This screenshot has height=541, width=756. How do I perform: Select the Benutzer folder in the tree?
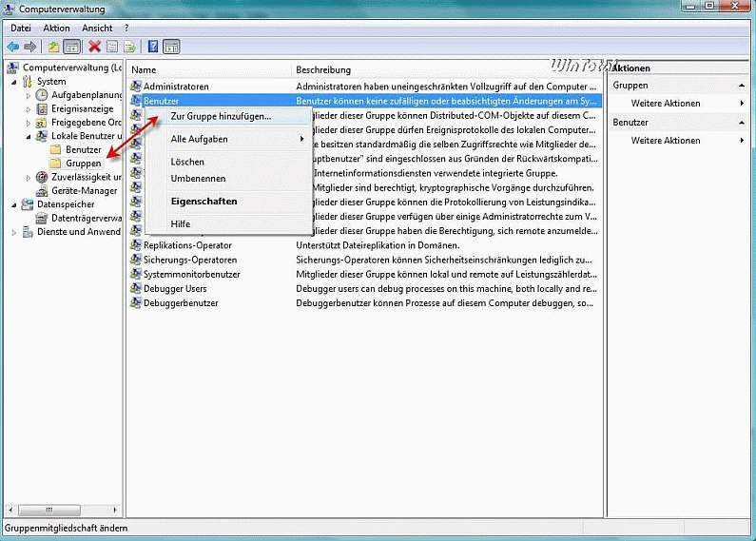pos(84,150)
